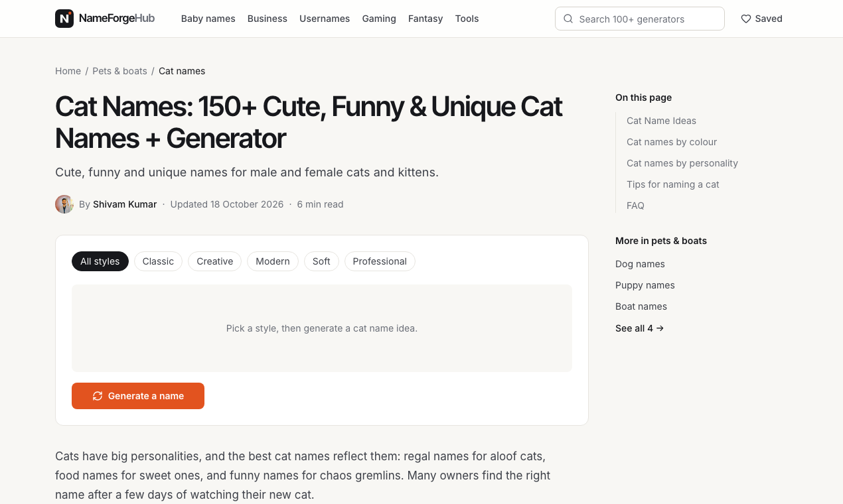Screen dimensions: 843x504
Task: Click the Cat names breadcrumb text
Action: [x=182, y=71]
